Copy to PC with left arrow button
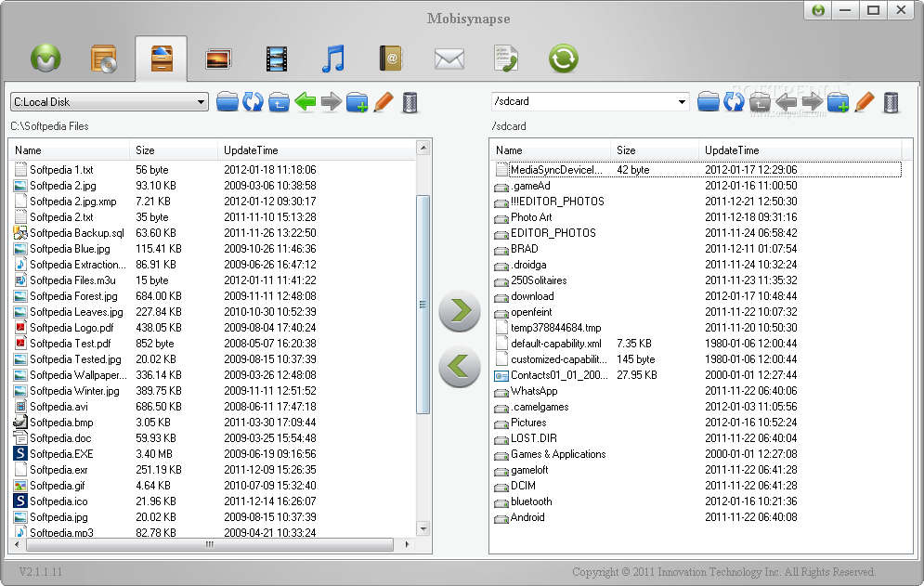The width and height of the screenshot is (924, 586). [x=460, y=366]
